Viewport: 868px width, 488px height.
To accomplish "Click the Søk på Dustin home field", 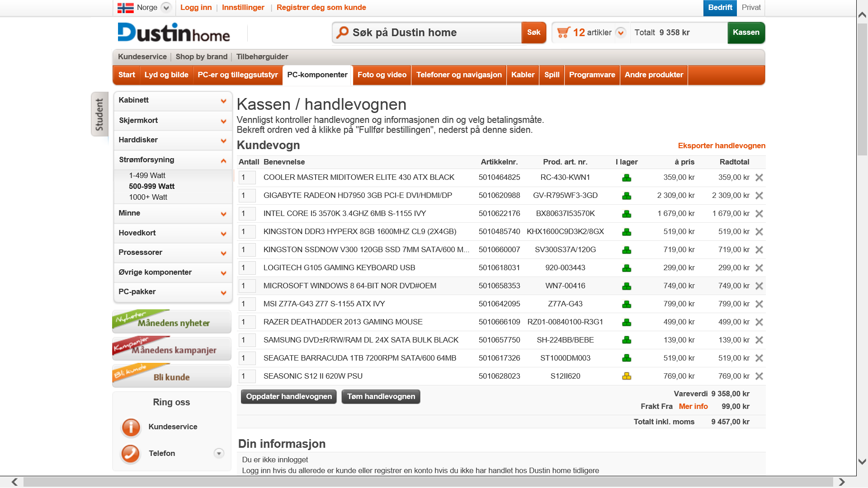I will [x=427, y=33].
